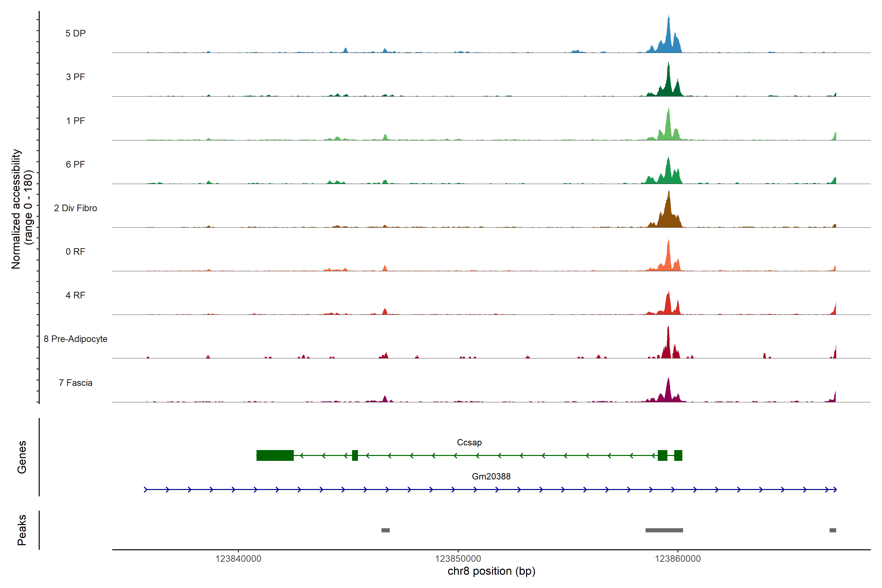The width and height of the screenshot is (882, 588).
Task: Click the rightmost Ccsap exon block
Action: 678,456
